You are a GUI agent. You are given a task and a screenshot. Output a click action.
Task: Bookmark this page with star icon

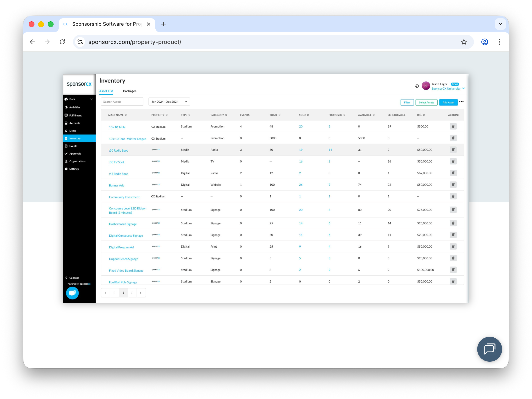464,42
